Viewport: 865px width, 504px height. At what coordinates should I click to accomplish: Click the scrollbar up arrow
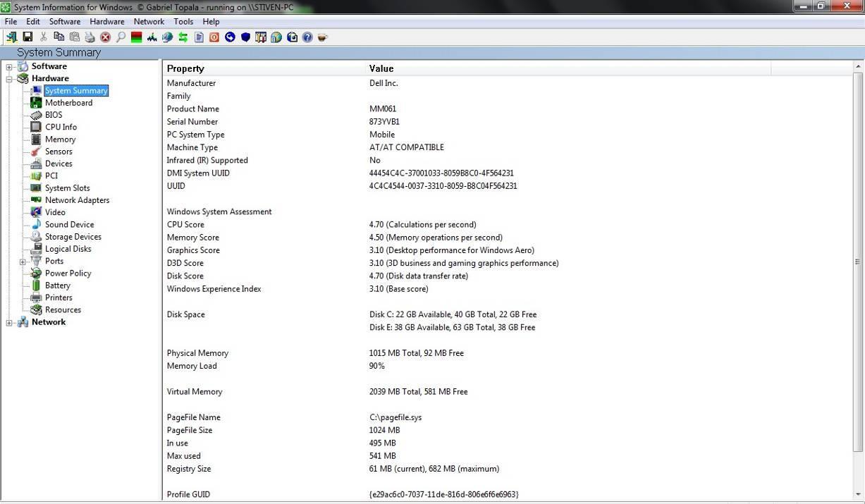pyautogui.click(x=858, y=66)
